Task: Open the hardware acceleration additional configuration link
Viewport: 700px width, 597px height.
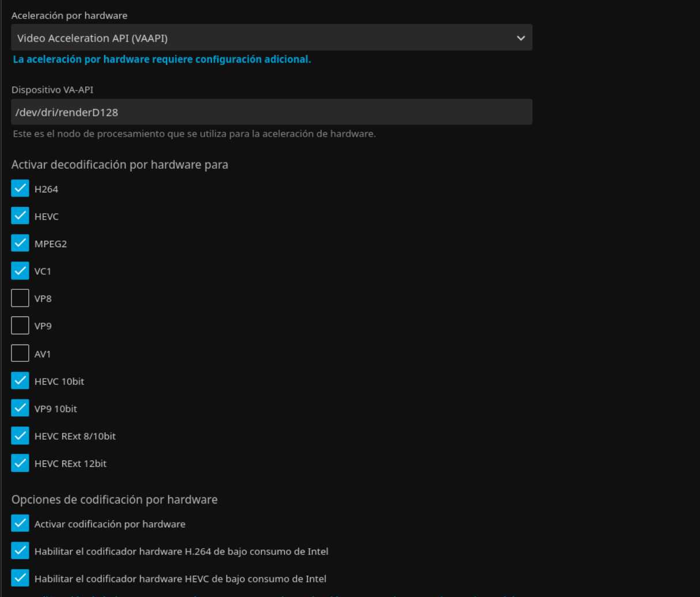Action: pos(161,59)
